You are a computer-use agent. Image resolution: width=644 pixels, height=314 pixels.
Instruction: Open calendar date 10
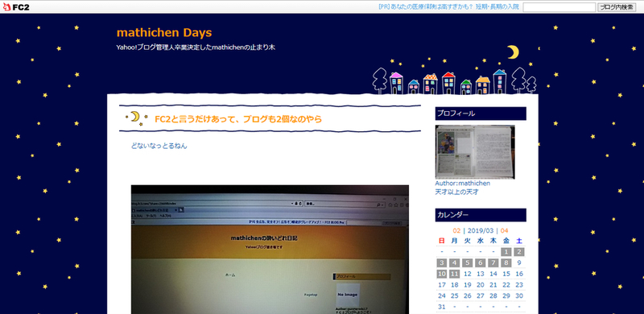click(x=441, y=274)
